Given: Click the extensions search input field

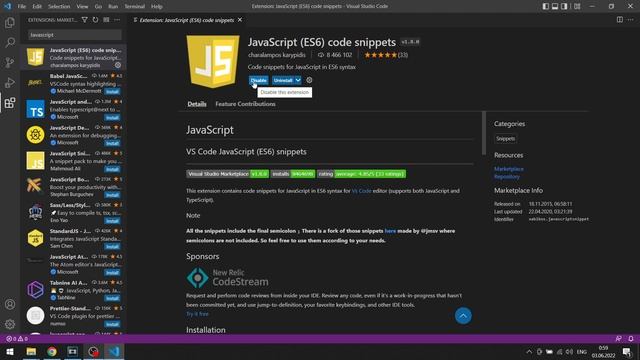Looking at the screenshot, I should (x=75, y=35).
